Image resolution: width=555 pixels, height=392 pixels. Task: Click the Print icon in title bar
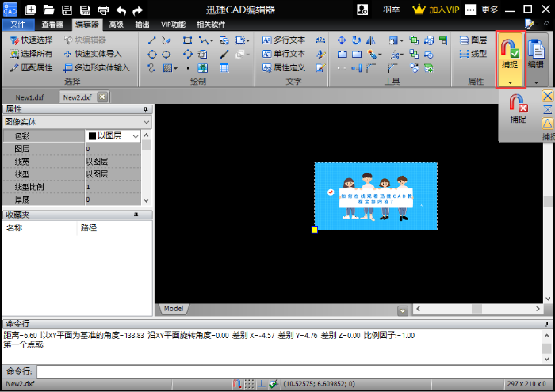[x=103, y=10]
